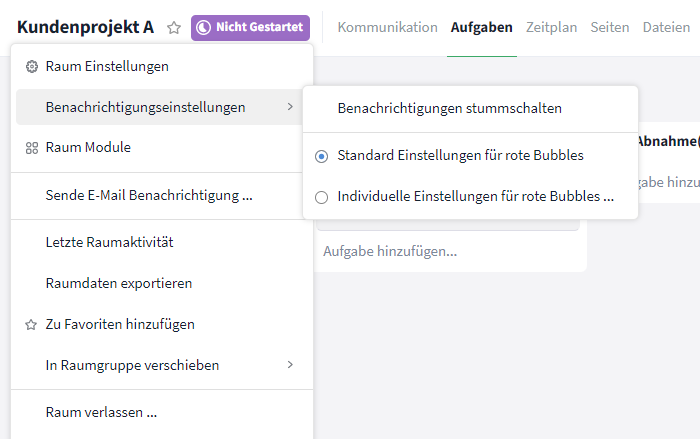Select Individuelle Einstellungen für rote Bubbles radio
This screenshot has width=700, height=439.
321,197
